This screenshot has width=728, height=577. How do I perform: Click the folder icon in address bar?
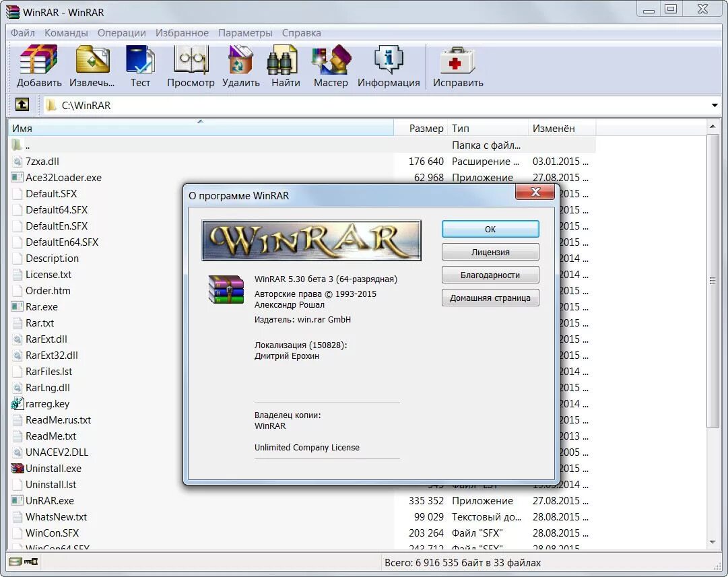(51, 106)
